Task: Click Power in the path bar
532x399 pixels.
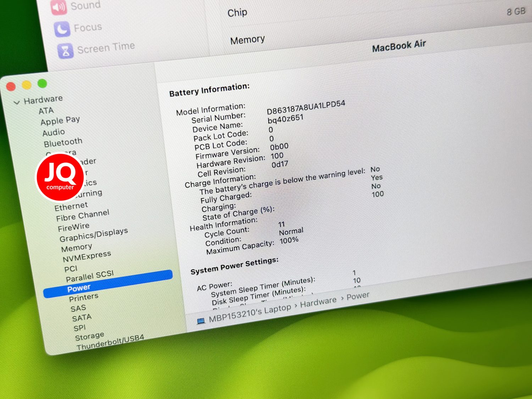Action: click(x=358, y=296)
